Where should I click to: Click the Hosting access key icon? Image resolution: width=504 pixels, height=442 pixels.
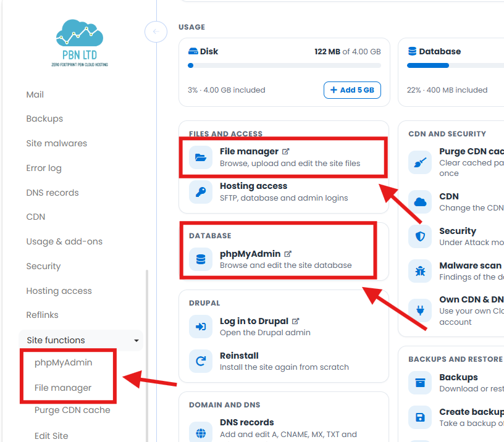coord(201,192)
